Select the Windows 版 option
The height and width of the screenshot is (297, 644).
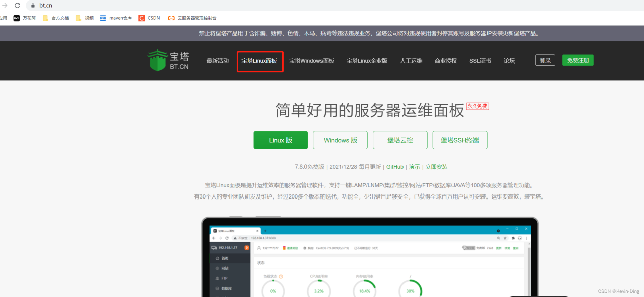pos(340,140)
